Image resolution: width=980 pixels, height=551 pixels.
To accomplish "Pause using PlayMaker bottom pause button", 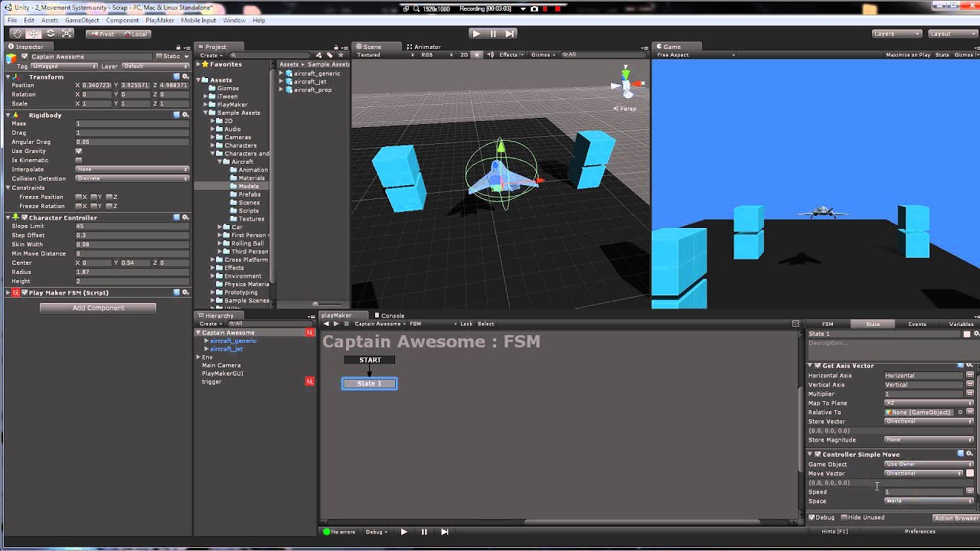I will click(424, 532).
